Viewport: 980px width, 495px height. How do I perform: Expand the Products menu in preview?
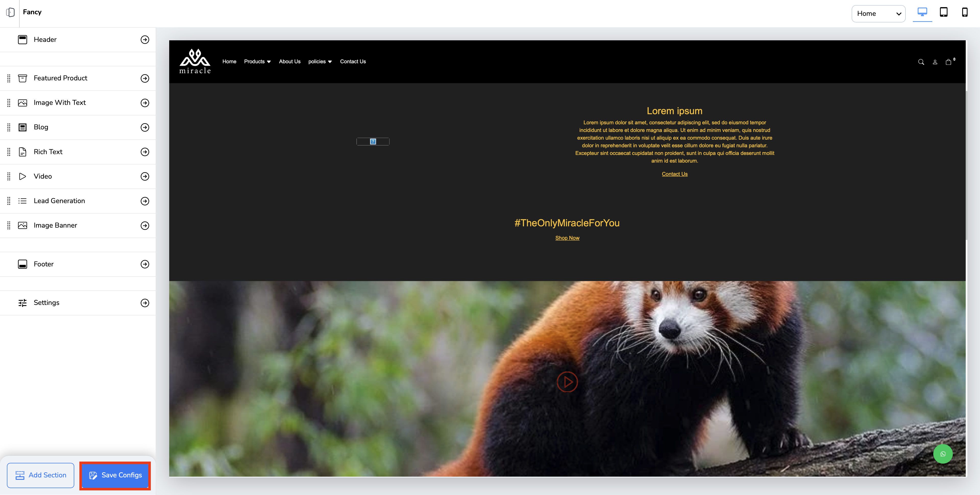(258, 62)
